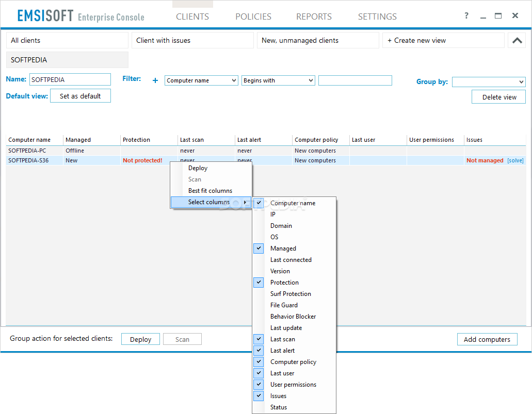
Task: Select the All clients view
Action: [67, 40]
